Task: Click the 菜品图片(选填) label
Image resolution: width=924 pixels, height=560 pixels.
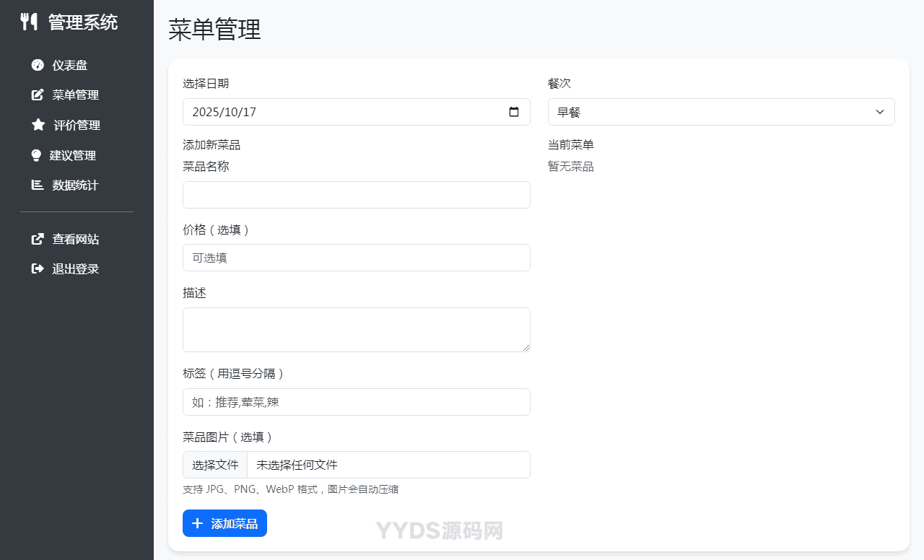Action: [x=229, y=437]
